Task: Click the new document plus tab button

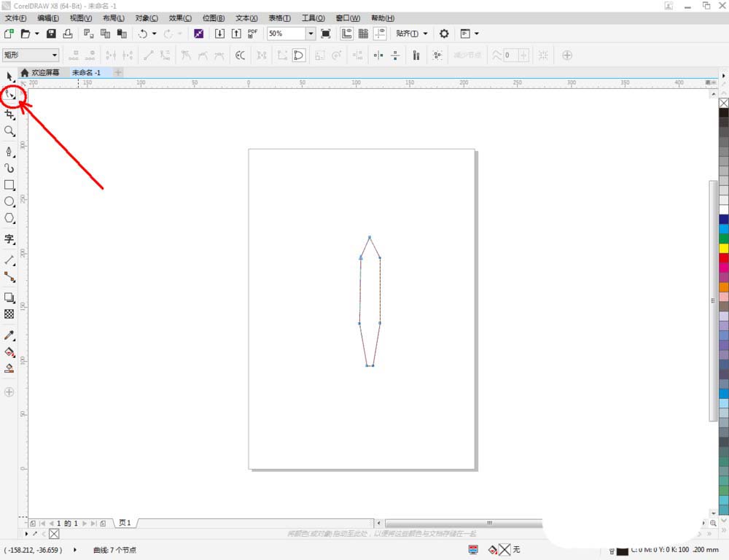Action: point(118,73)
